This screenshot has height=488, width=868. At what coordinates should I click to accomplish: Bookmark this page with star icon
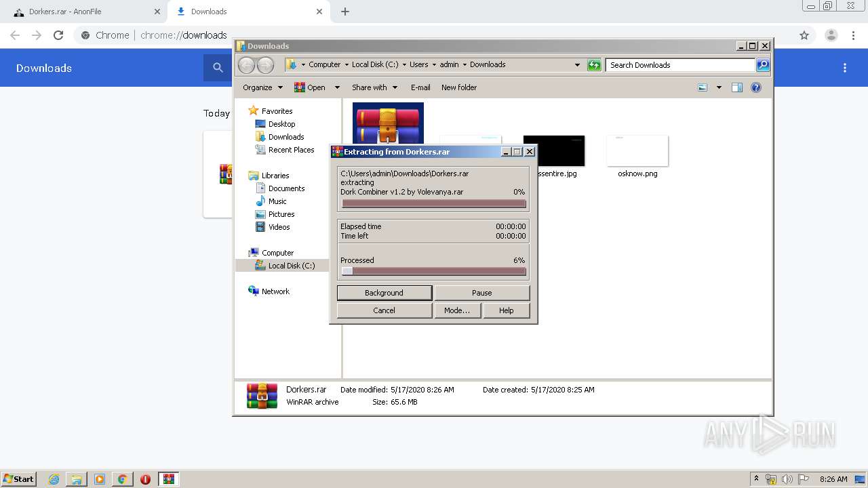804,35
